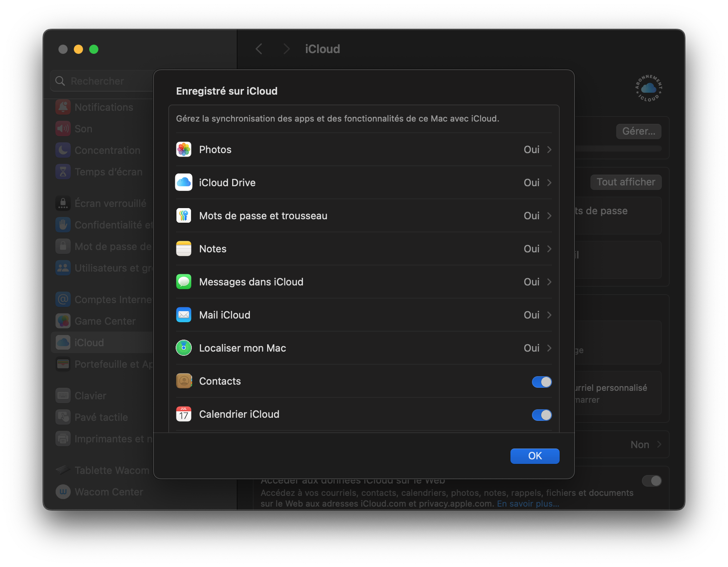Click the Rechercher search field
The image size is (728, 567).
point(102,81)
